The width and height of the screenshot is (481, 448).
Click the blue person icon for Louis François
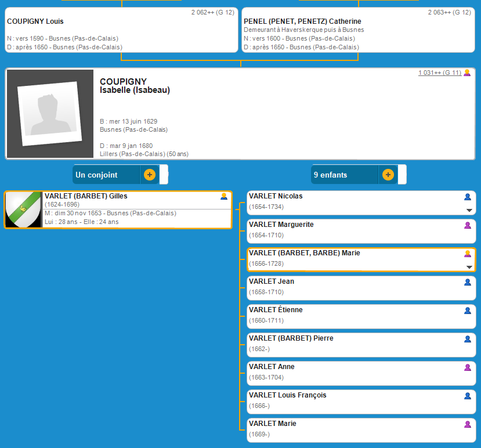point(468,396)
